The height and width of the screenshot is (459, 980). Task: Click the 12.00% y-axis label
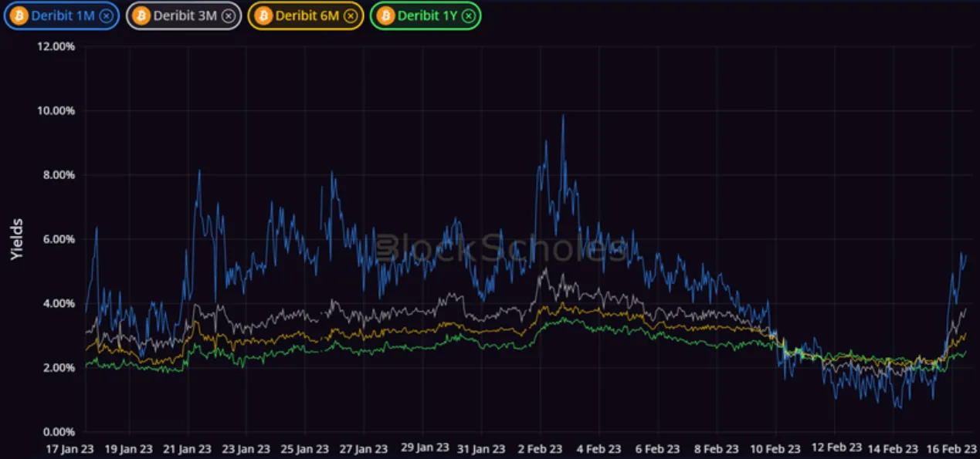(x=56, y=46)
